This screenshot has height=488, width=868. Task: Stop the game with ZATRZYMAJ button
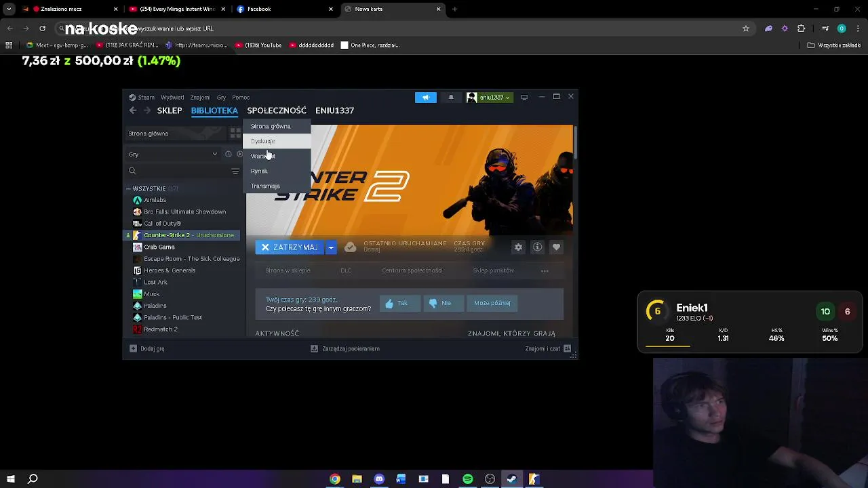290,247
